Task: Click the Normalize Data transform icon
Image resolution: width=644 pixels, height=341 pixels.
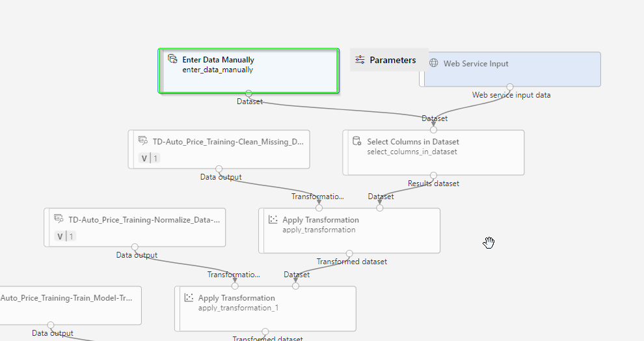Action: (58, 219)
